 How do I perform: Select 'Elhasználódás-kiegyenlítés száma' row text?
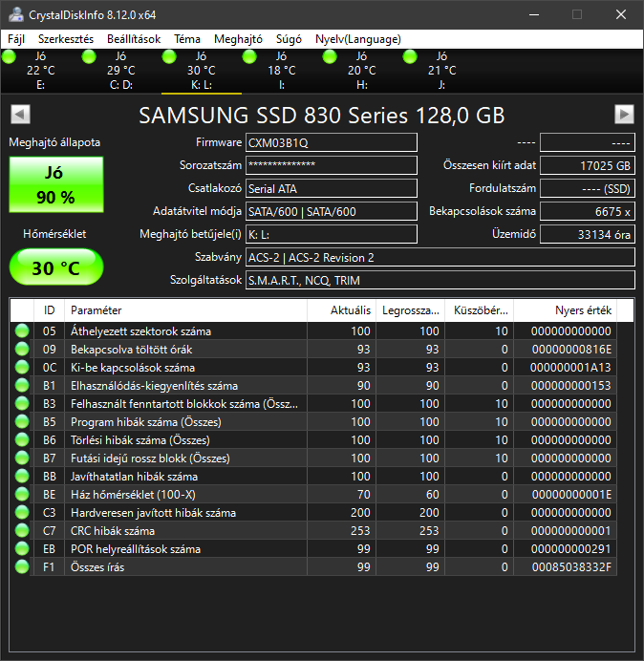coord(155,386)
